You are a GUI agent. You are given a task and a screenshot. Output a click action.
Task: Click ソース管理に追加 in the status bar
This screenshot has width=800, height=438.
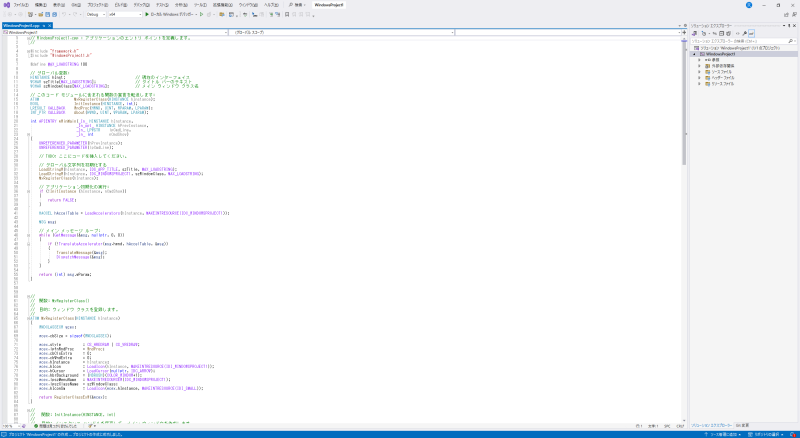point(722,434)
